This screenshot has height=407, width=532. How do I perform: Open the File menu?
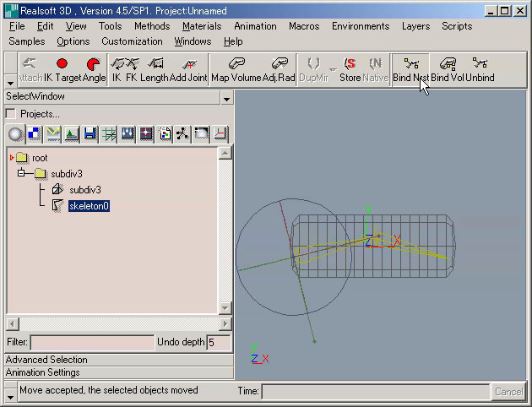point(17,26)
